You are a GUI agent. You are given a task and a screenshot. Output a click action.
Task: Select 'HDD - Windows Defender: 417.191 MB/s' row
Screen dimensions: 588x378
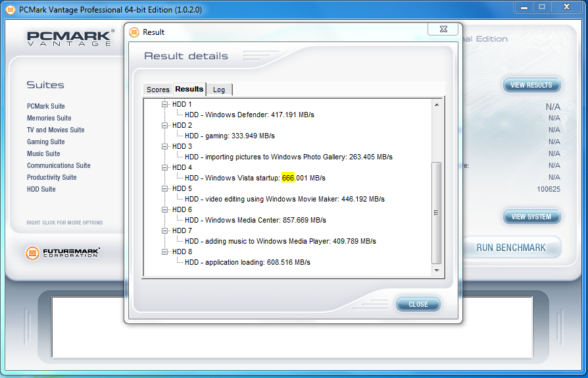(x=249, y=115)
